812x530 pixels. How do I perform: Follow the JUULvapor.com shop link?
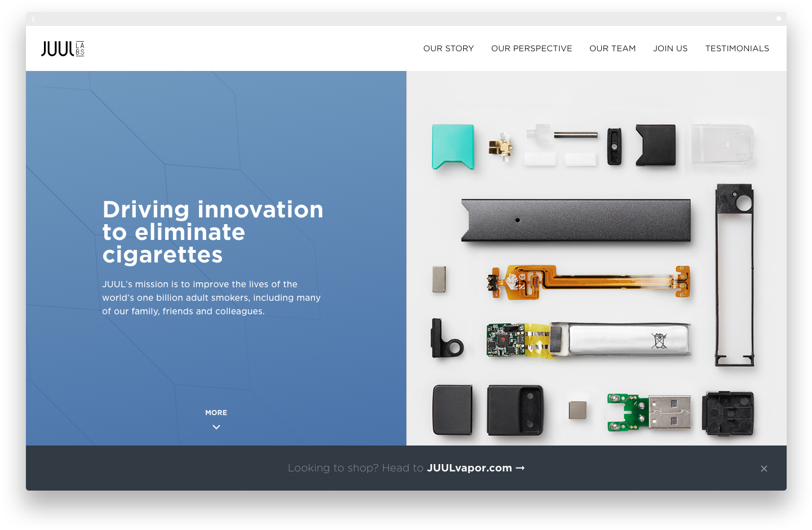[470, 467]
